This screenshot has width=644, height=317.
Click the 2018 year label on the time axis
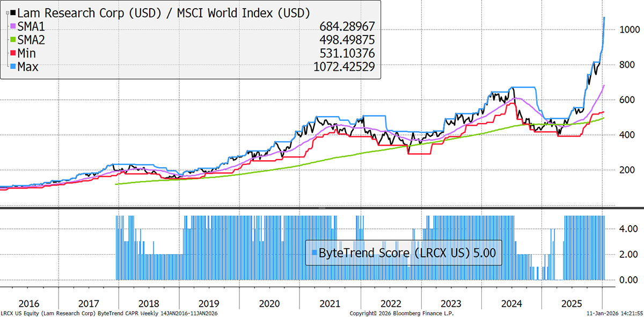148,304
